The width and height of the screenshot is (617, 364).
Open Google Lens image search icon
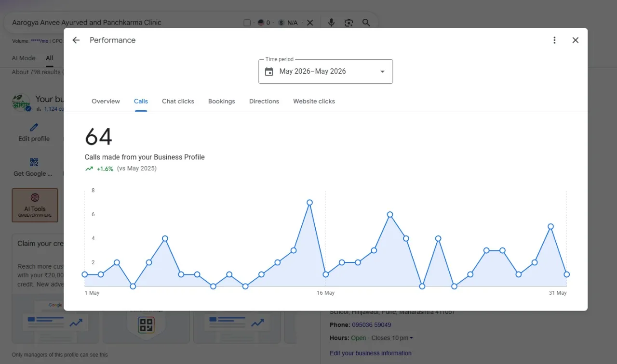[349, 23]
